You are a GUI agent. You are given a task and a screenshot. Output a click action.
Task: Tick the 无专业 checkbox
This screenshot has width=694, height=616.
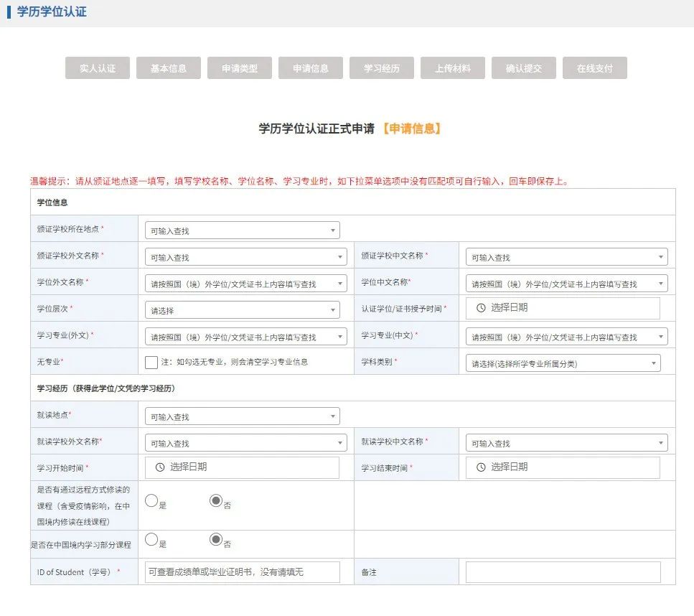[151, 363]
